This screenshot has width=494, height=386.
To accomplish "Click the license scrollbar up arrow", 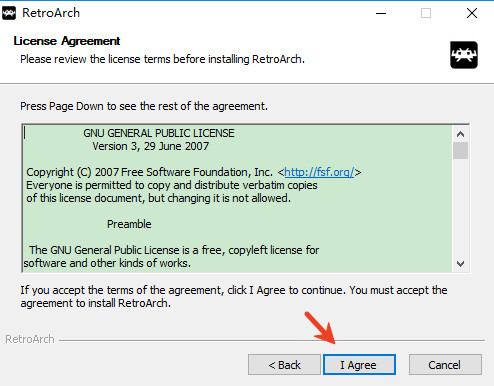I will [460, 134].
